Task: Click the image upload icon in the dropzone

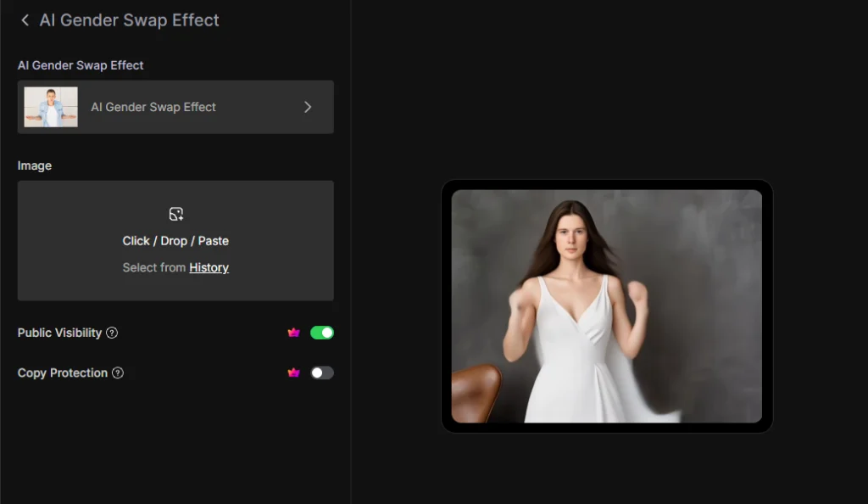Action: [175, 214]
